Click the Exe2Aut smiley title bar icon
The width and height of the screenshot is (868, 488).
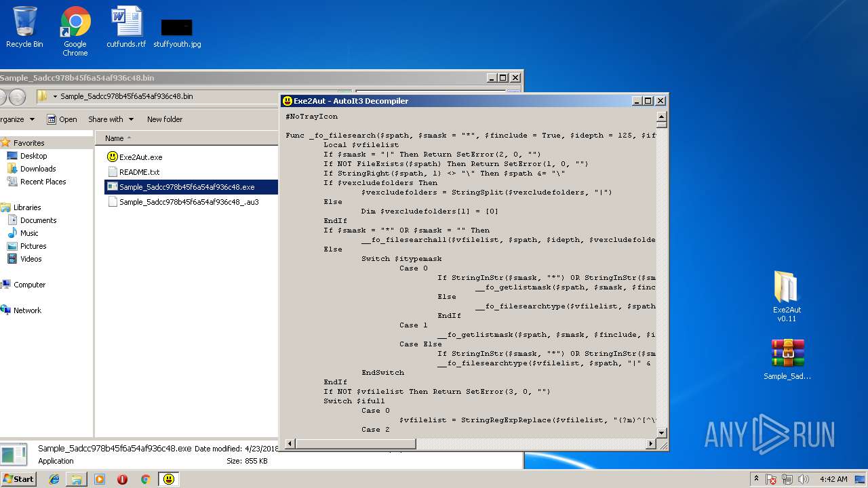tap(288, 101)
